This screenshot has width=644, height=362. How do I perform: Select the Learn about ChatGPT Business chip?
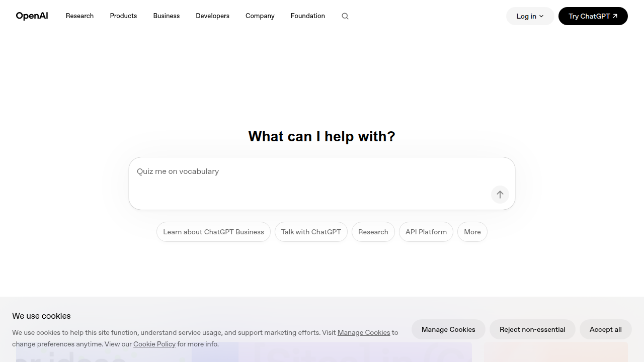(x=213, y=232)
